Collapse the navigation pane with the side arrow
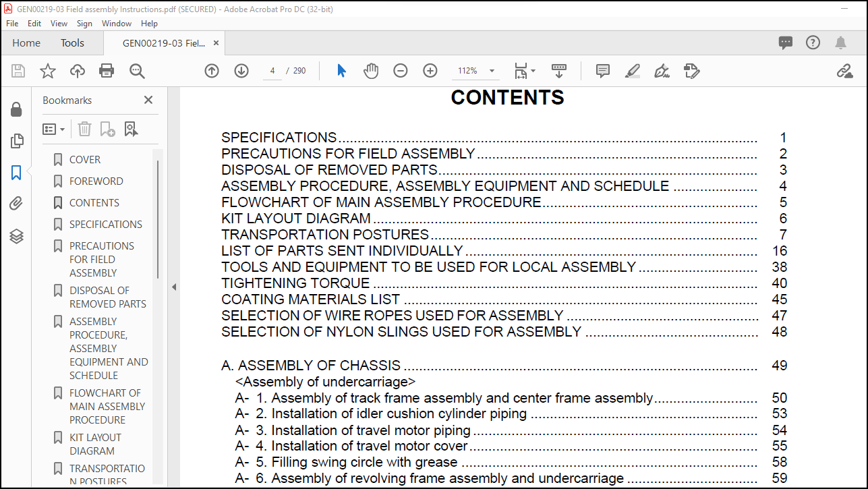Image resolution: width=868 pixels, height=489 pixels. click(x=174, y=287)
